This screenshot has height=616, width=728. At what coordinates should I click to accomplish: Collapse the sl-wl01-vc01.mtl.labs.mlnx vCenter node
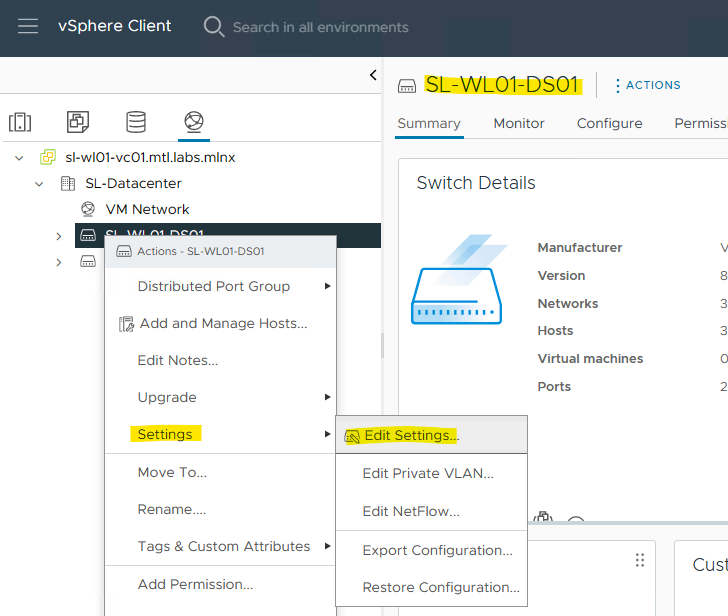[19, 158]
